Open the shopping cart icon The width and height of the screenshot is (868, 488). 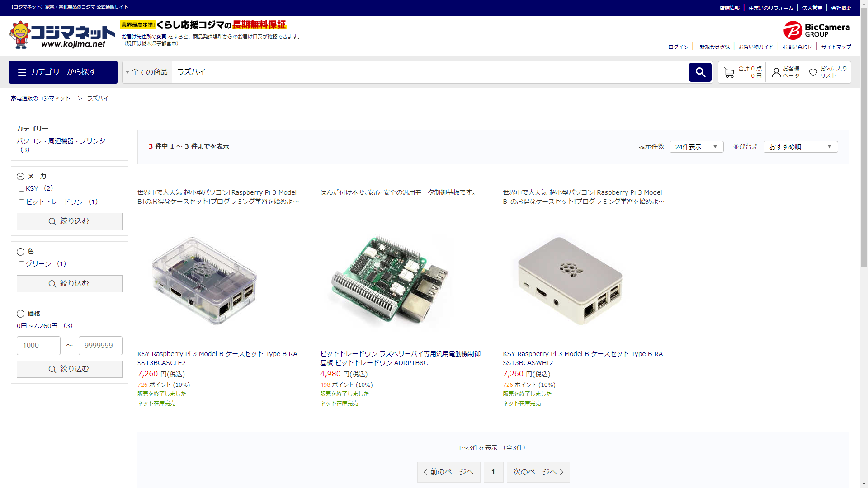point(729,72)
